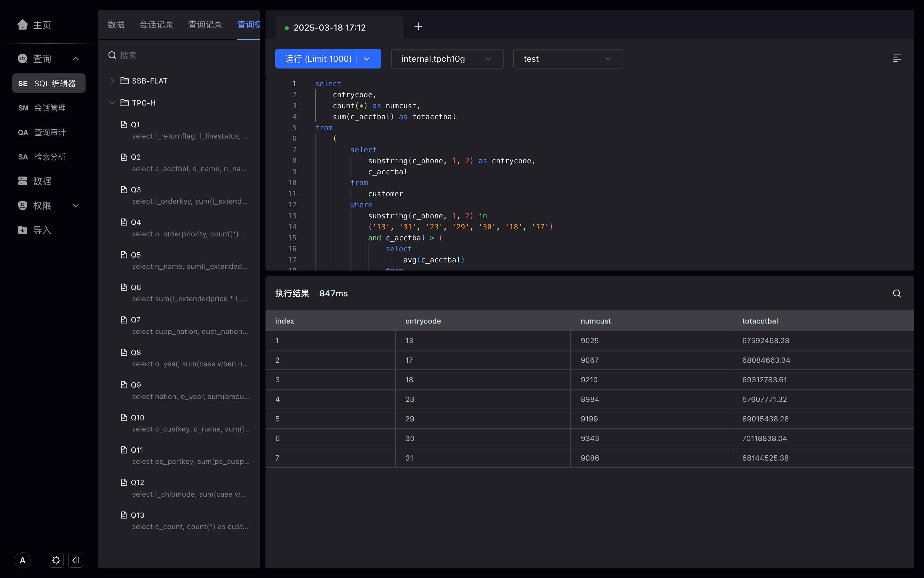Open the Q1 template file icon
This screenshot has width=924, height=578.
[124, 125]
